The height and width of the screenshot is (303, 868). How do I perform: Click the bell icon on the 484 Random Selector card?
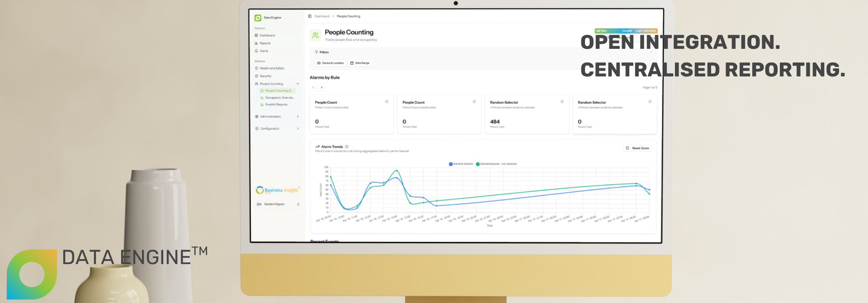tap(562, 101)
